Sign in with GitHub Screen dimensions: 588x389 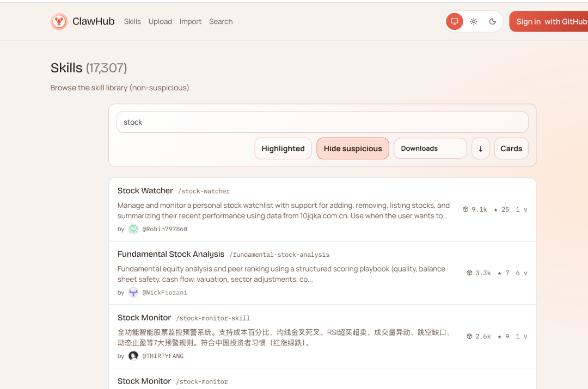[x=549, y=21]
